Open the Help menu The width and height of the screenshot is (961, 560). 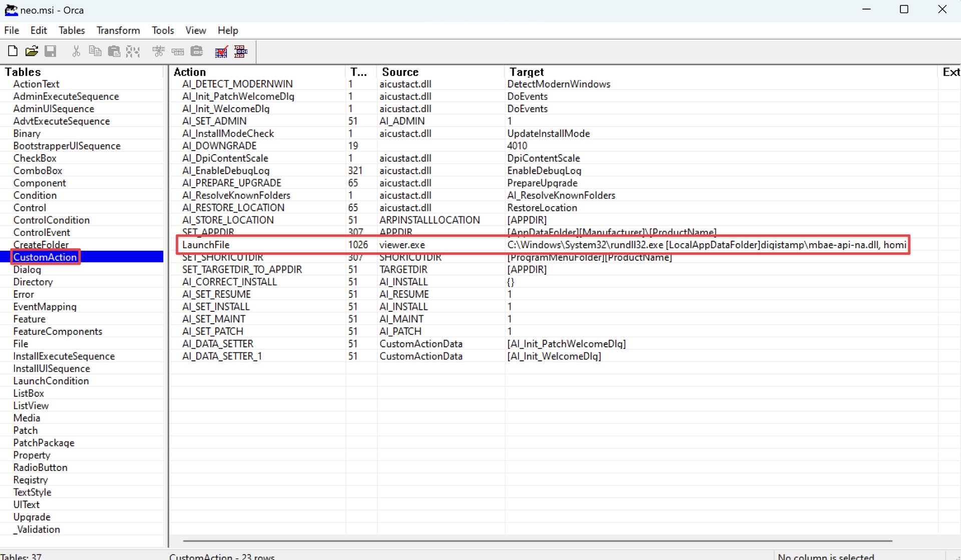click(x=228, y=30)
